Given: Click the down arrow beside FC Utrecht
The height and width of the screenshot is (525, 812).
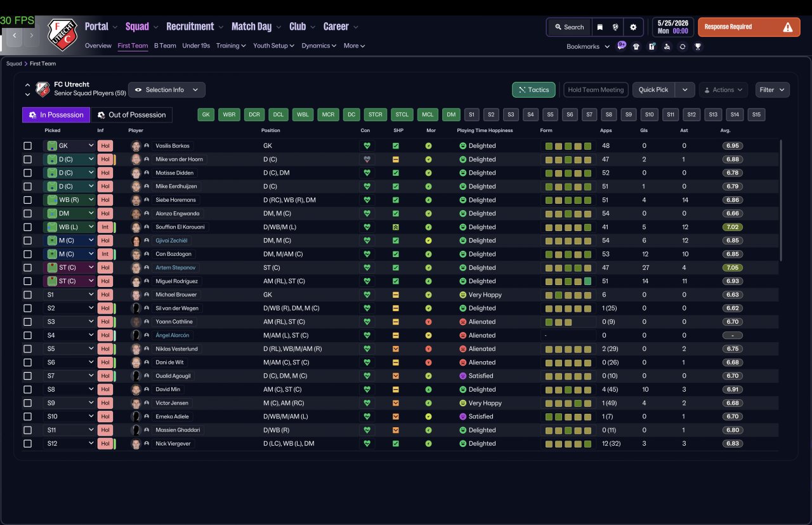Looking at the screenshot, I should pos(28,95).
